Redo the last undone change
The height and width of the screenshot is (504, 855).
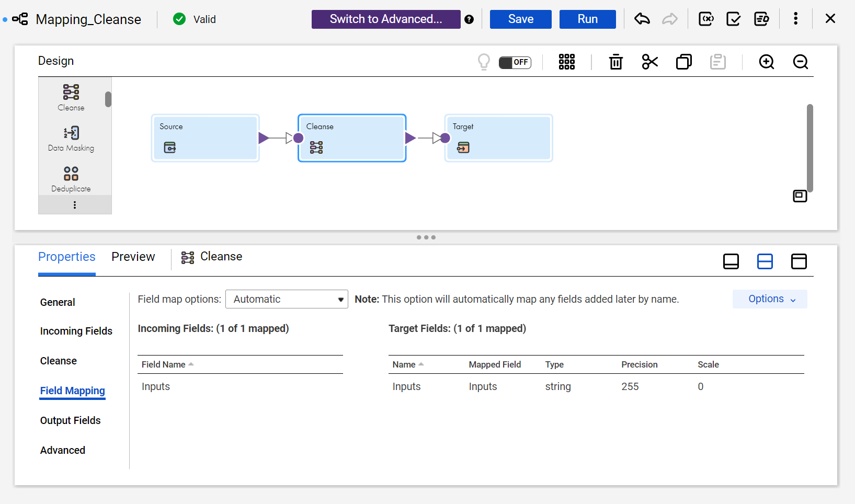point(670,19)
